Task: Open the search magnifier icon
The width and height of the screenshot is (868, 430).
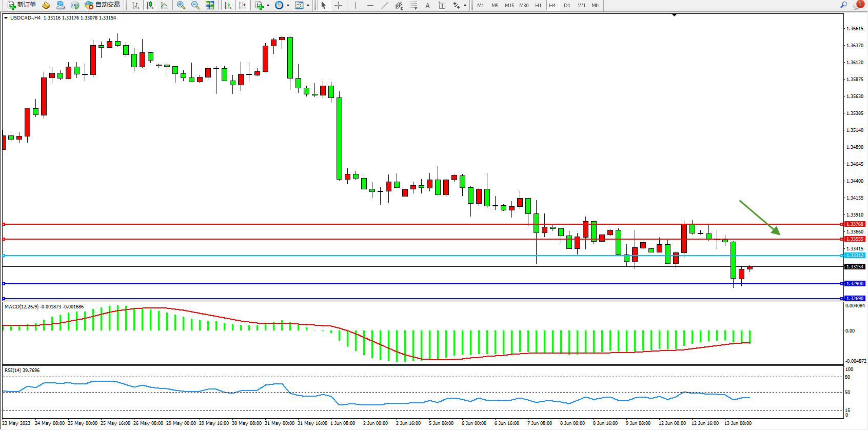Action: pyautogui.click(x=843, y=5)
